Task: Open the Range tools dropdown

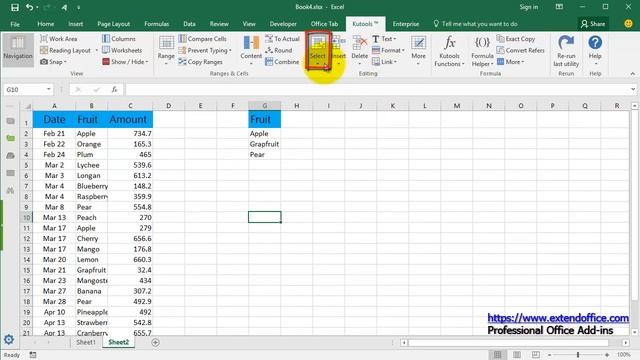Action: click(166, 51)
